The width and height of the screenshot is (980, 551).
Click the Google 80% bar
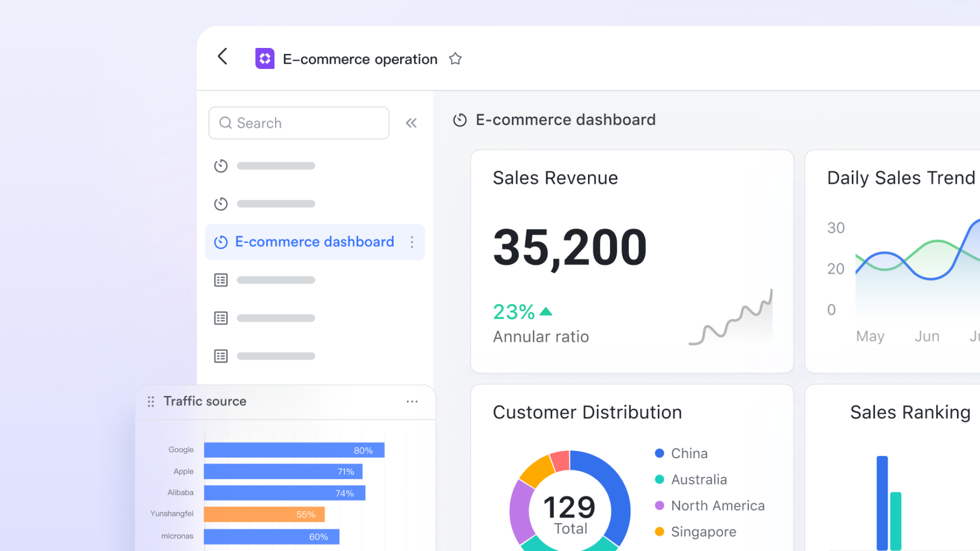[294, 450]
